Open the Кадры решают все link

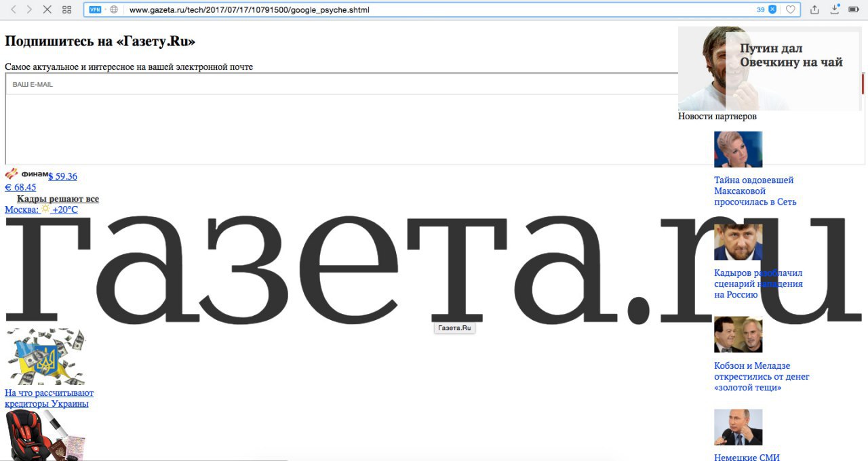(x=58, y=199)
